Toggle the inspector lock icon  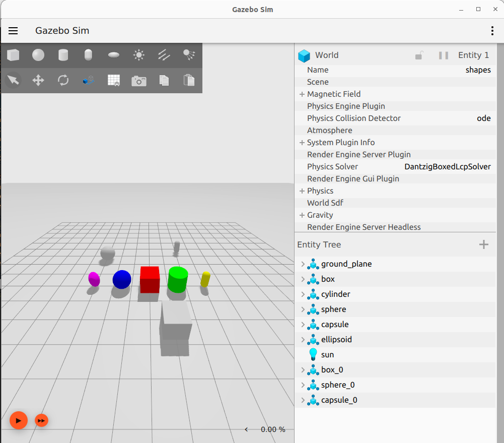[x=419, y=55]
